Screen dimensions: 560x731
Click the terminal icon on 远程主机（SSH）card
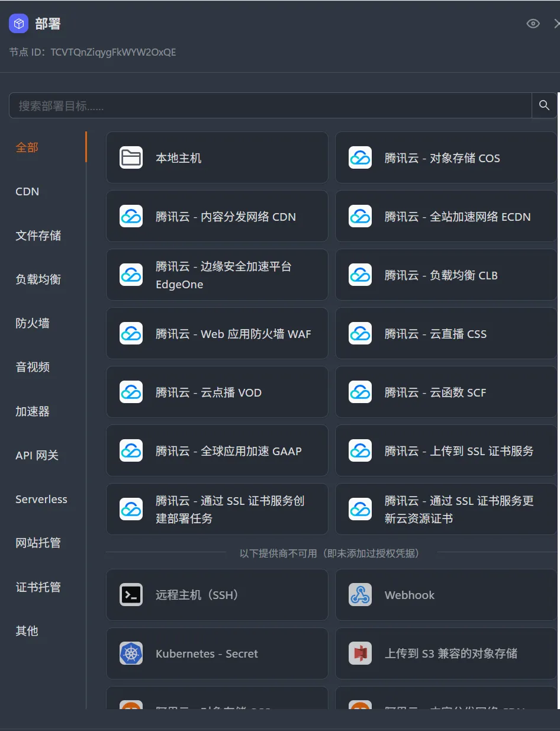pyautogui.click(x=130, y=594)
